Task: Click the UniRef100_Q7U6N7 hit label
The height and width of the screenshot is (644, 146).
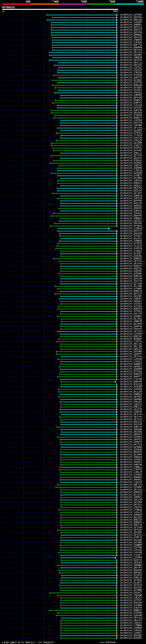Action: [131, 487]
